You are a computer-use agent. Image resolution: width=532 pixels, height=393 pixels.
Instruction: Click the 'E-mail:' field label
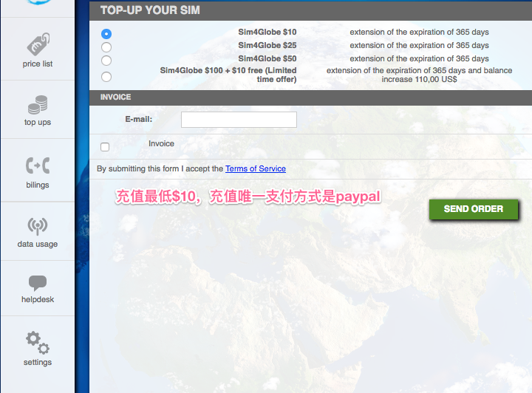coord(139,119)
